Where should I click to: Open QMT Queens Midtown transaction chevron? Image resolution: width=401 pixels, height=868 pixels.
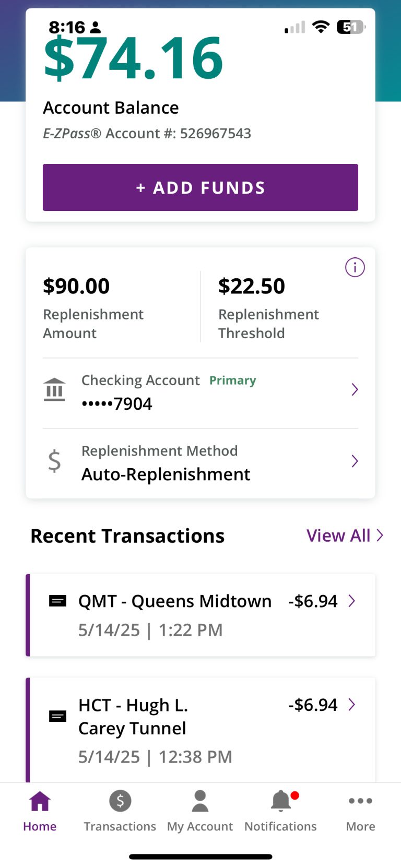coord(352,601)
